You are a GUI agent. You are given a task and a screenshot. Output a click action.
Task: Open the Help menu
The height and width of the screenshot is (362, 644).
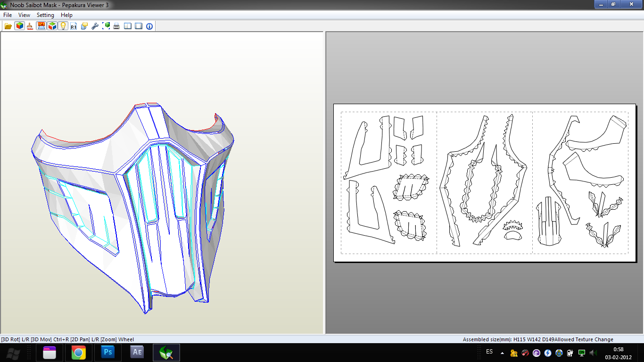click(66, 15)
